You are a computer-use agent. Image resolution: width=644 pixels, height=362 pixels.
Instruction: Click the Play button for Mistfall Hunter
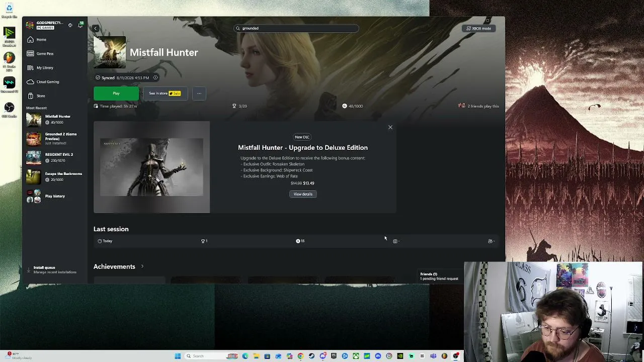pos(116,94)
